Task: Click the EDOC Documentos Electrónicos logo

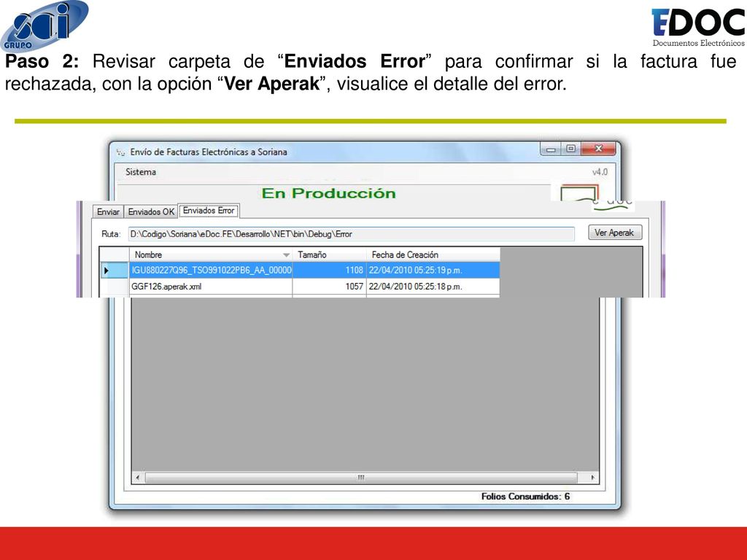Action: click(698, 28)
